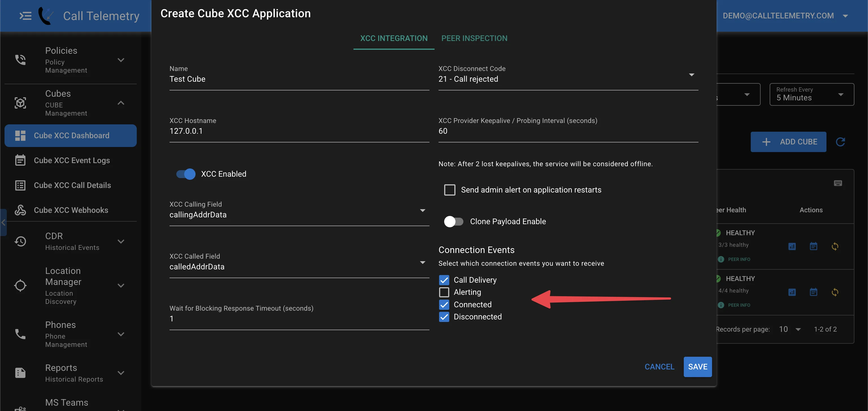Check the Alerting event
Screen dimensions: 868x411
[444, 292]
